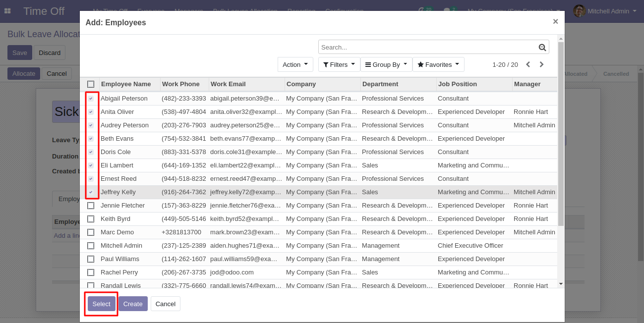Click Save button on background form
Screen dimensions: 644x323
click(20, 53)
